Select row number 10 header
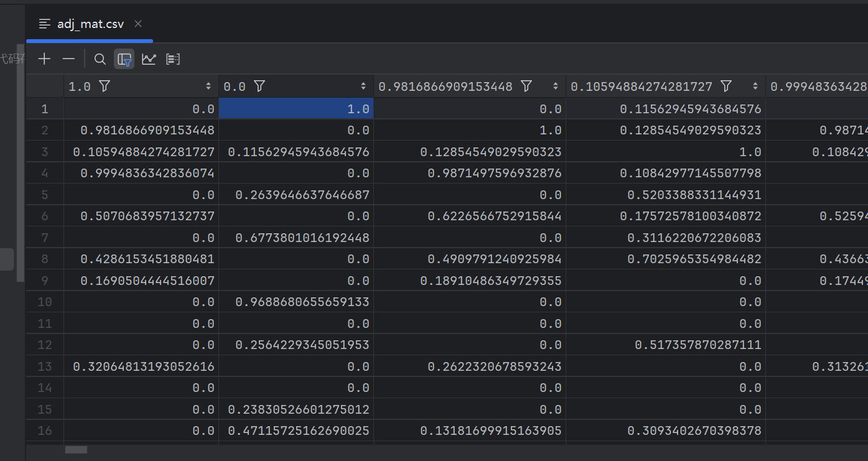This screenshot has height=461, width=868. coord(45,302)
